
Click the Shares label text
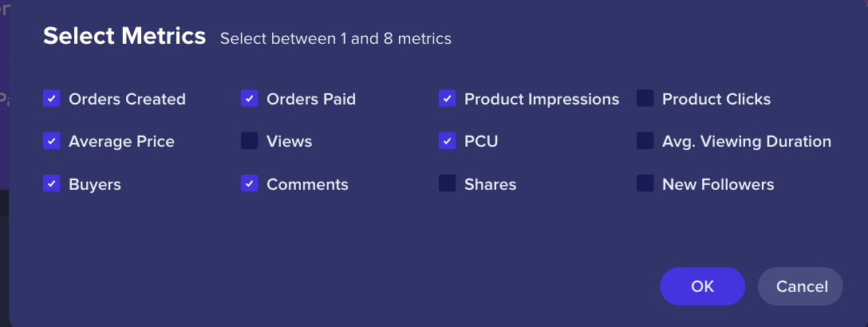[x=490, y=184]
